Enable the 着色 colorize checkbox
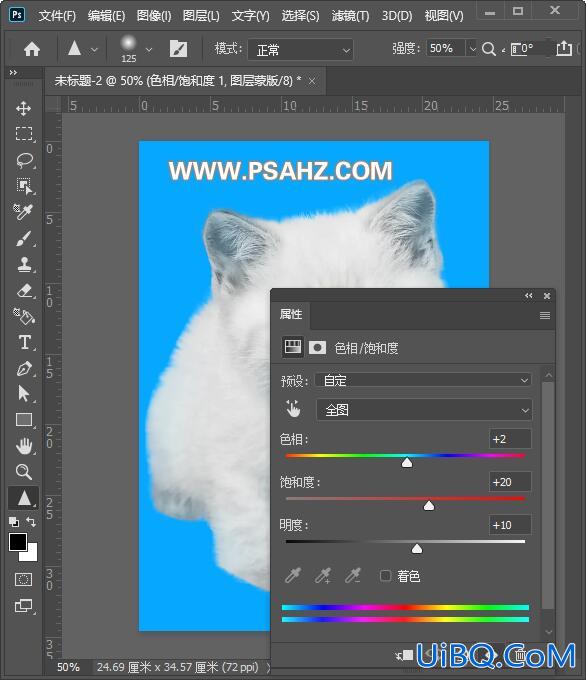The width and height of the screenshot is (586, 680). [385, 576]
